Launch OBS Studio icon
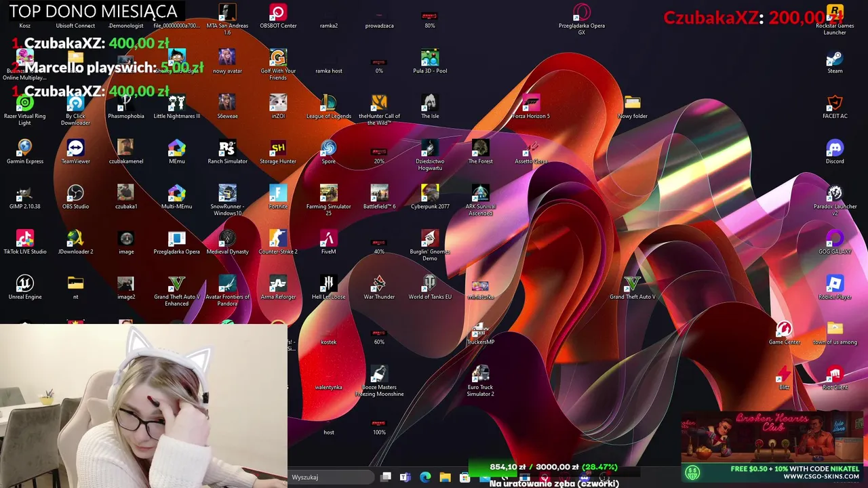This screenshot has height=488, width=868. (x=75, y=194)
